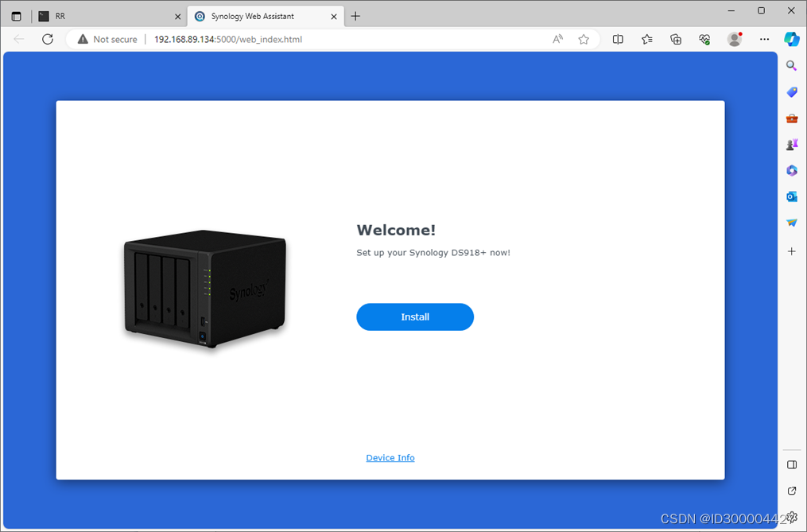Click the Welcome! heading
This screenshot has width=807, height=532.
(x=396, y=230)
